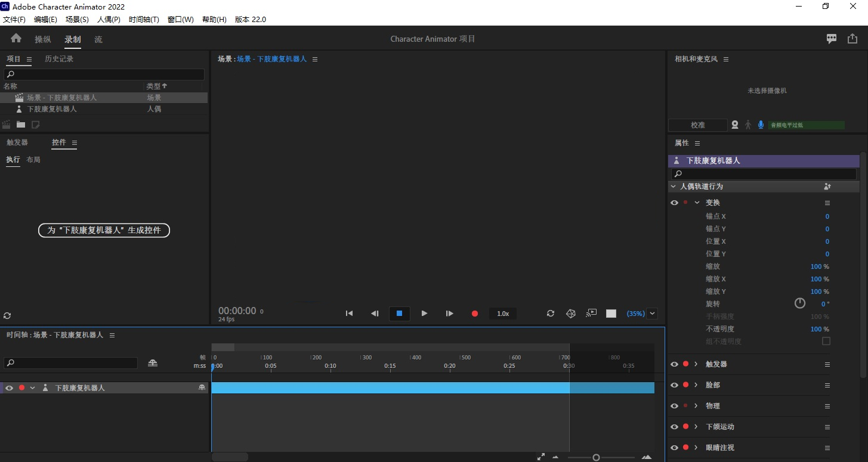Screen dimensions: 868x462
Task: Generate controls for the puppet button
Action: click(104, 230)
